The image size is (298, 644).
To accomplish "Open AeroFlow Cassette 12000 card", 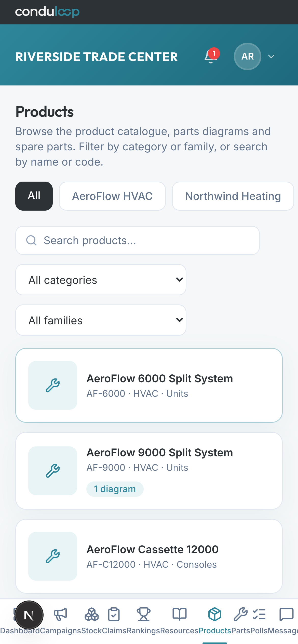I will 149,556.
